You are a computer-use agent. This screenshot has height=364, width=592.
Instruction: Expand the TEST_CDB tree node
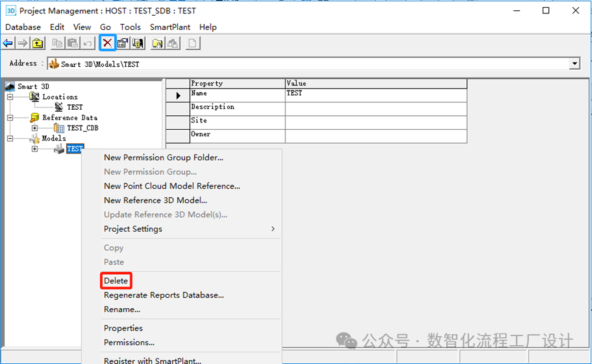pos(35,128)
